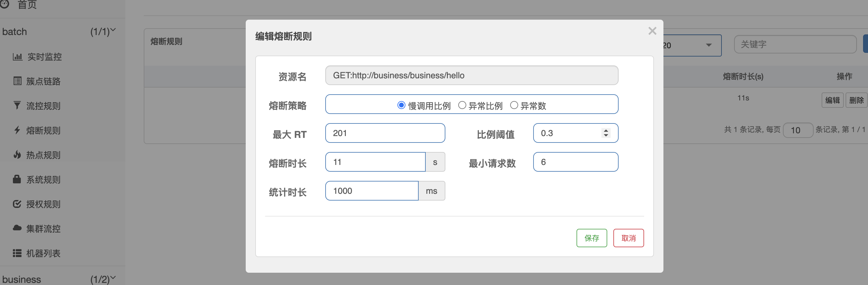
Task: Click the 编辑熔断规则 dialog title
Action: click(x=283, y=36)
